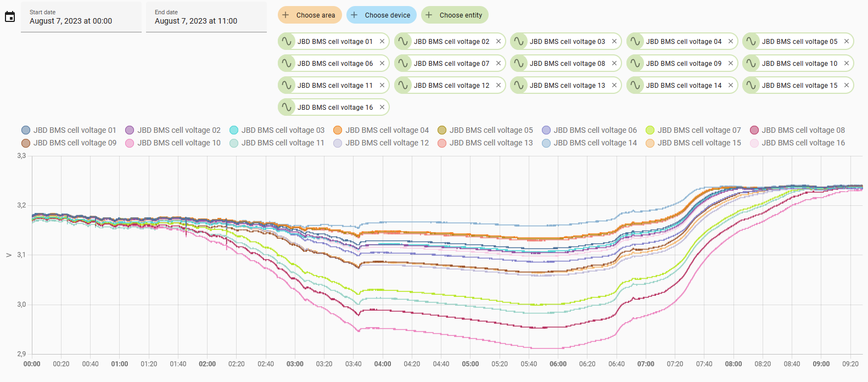The height and width of the screenshot is (382, 868).
Task: Remove cell voltage 06 chip
Action: click(x=382, y=63)
